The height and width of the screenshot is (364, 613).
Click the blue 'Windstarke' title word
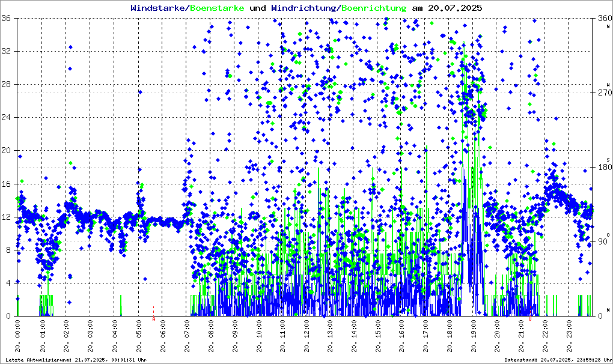click(157, 8)
